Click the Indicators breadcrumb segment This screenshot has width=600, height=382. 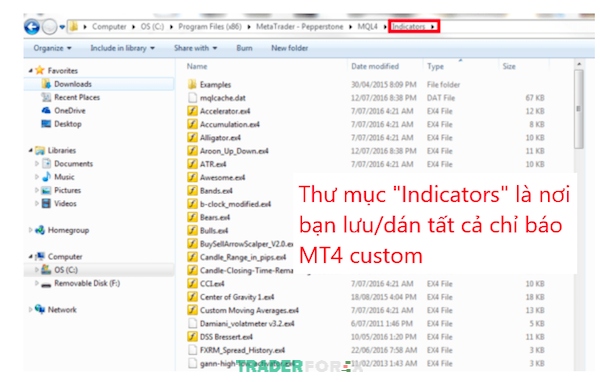[x=408, y=26]
